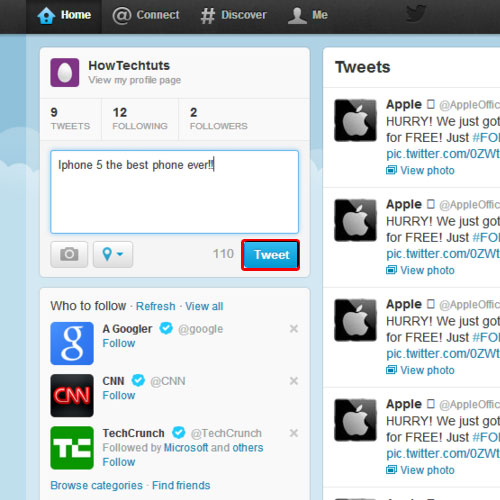Open the Discover tab
This screenshot has width=500, height=500.
coord(234,15)
